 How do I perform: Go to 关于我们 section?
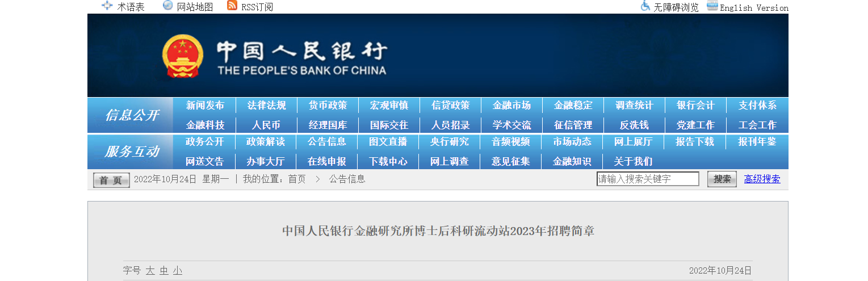634,161
